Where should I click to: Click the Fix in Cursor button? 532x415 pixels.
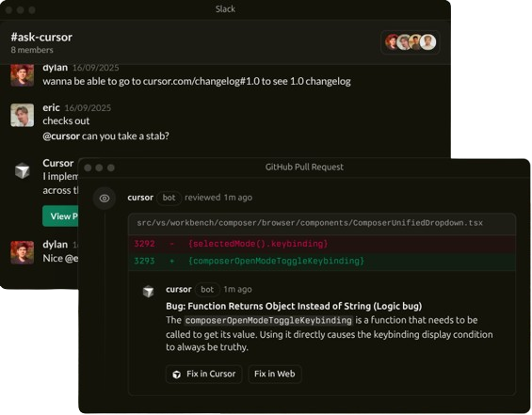pos(204,374)
